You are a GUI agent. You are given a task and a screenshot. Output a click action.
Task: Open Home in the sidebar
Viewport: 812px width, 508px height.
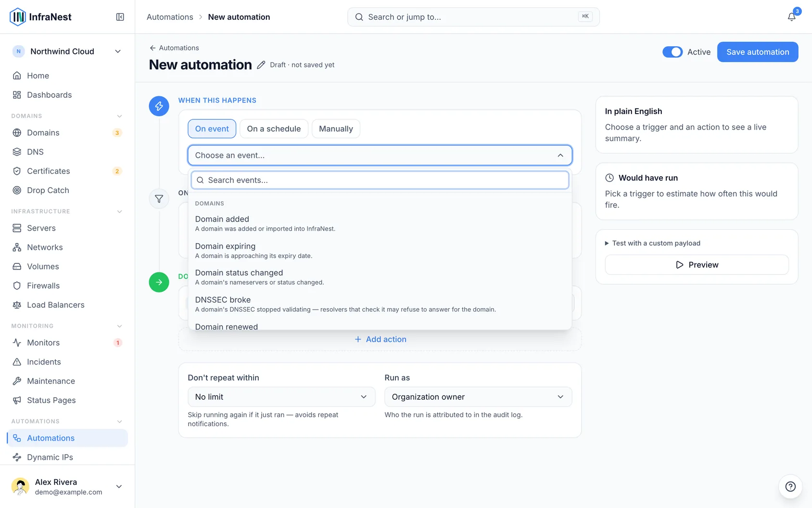(x=67, y=76)
